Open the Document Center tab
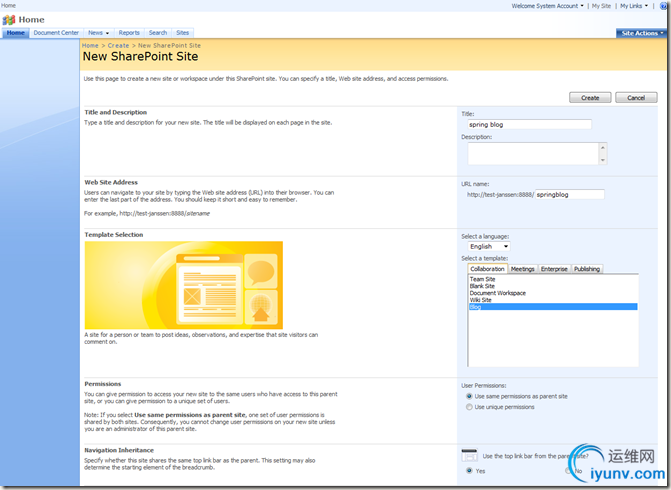The height and width of the screenshot is (490, 671). pyautogui.click(x=56, y=33)
